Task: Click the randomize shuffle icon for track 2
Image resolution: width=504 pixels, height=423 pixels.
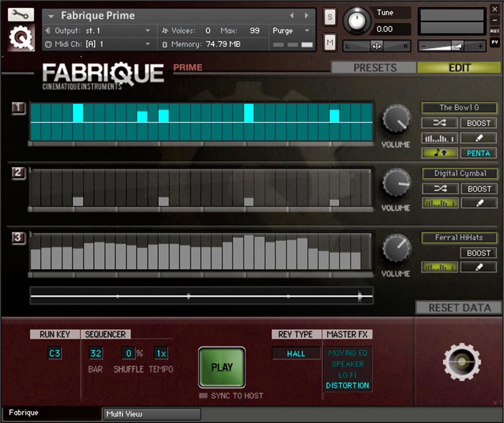Action: point(440,189)
